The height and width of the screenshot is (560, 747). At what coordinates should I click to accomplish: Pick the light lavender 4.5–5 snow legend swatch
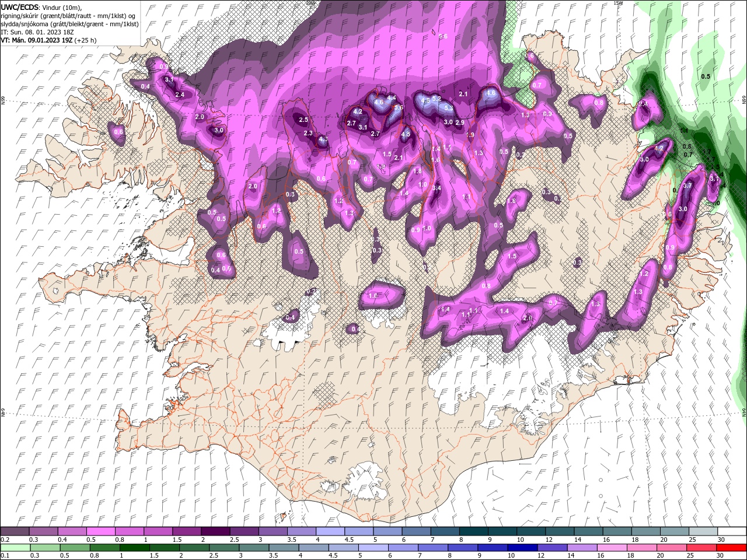[x=358, y=531]
